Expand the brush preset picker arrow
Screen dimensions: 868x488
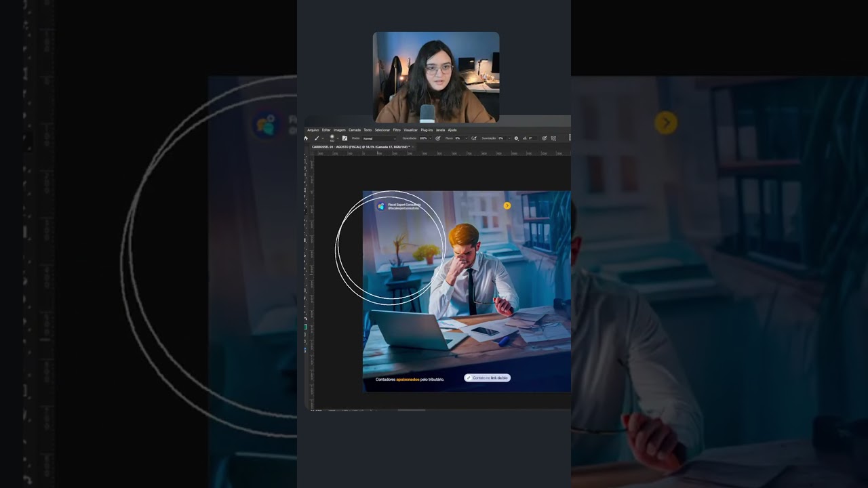click(x=338, y=138)
